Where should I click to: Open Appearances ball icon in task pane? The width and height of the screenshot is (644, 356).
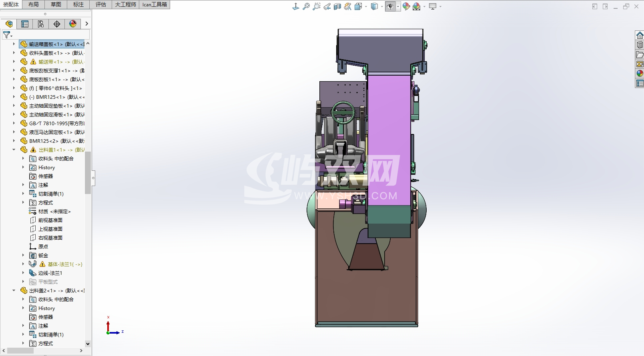640,74
